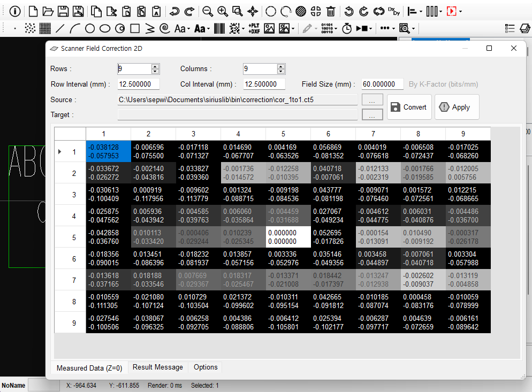Click the Zoom in magnifier icon
532x392 pixels.
[223, 11]
